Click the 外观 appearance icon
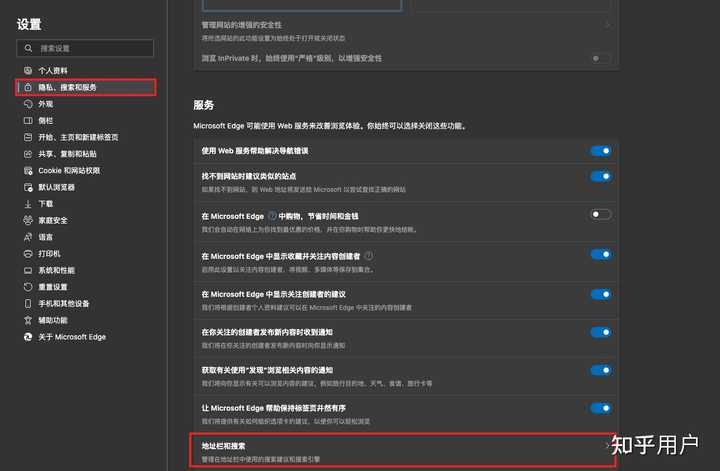This screenshot has height=471, width=720. [x=28, y=104]
